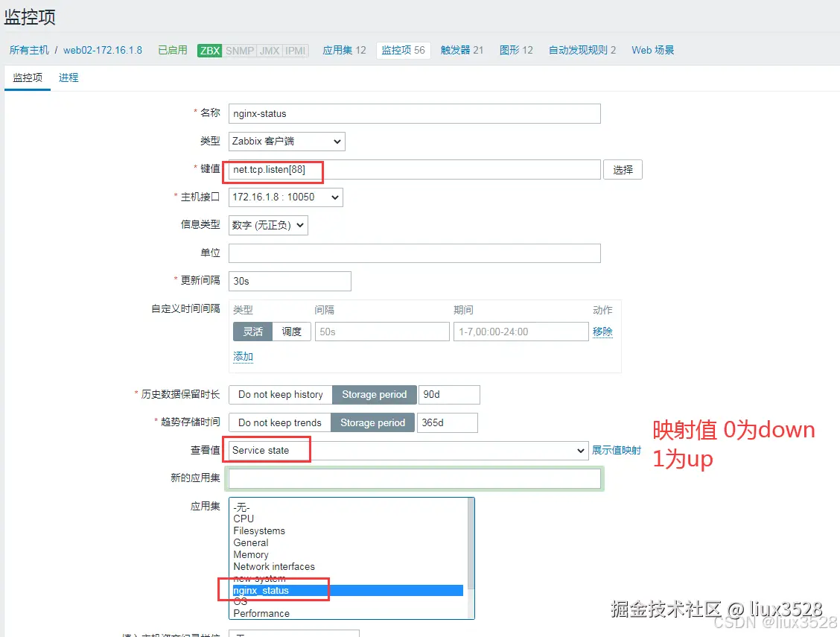The height and width of the screenshot is (637, 840).
Task: Focus the 新的应用集 input field
Action: click(x=414, y=478)
